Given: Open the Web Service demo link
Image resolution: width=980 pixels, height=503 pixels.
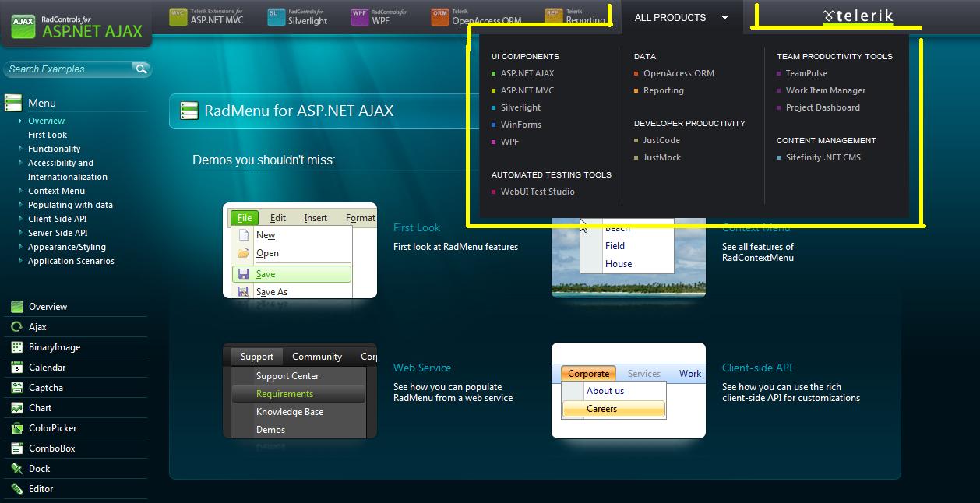Looking at the screenshot, I should [x=422, y=368].
